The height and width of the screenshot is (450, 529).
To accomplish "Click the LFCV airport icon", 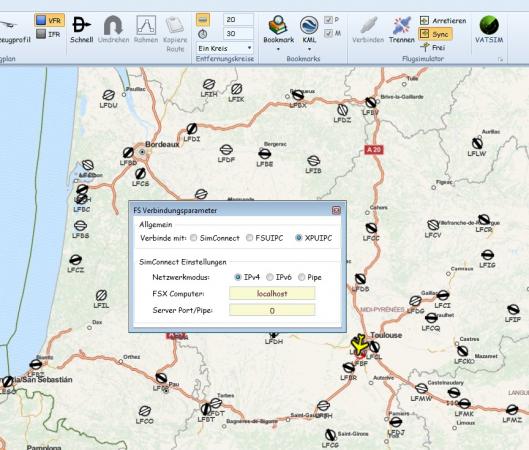I will (x=433, y=225).
